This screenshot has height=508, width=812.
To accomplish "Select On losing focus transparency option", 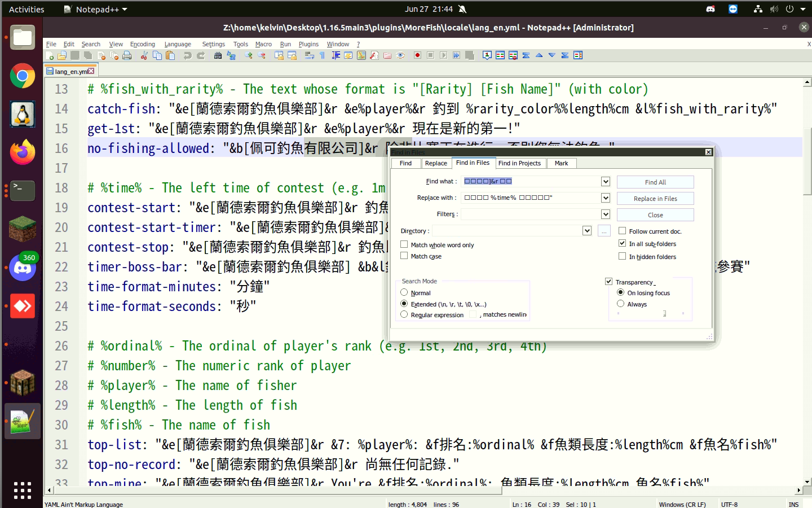I will pyautogui.click(x=620, y=292).
